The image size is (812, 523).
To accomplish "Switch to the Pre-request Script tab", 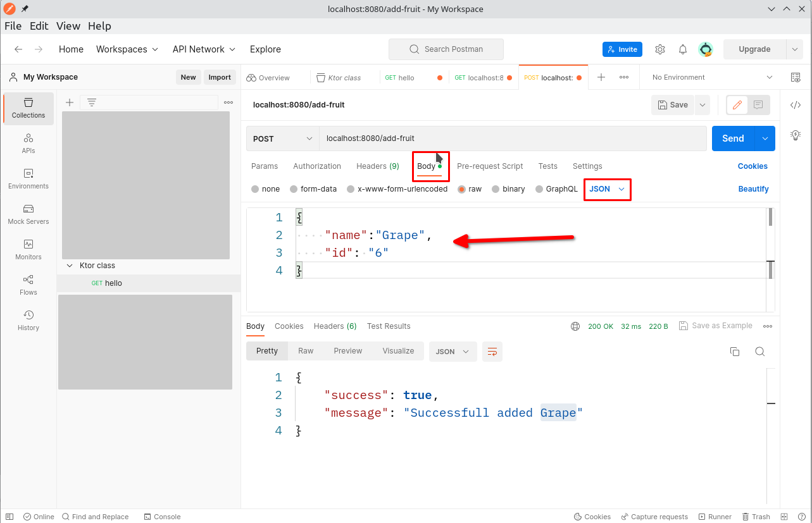I will [x=490, y=166].
